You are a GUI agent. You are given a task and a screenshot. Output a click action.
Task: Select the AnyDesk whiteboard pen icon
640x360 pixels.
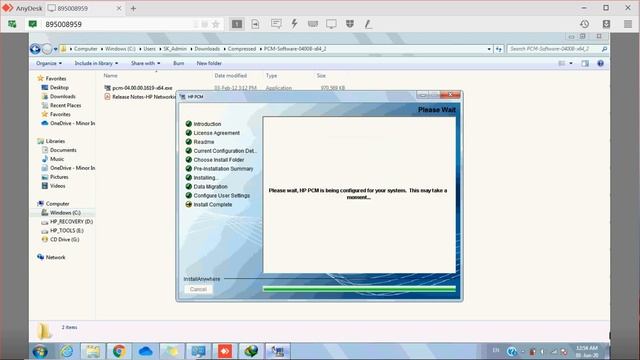(368, 24)
